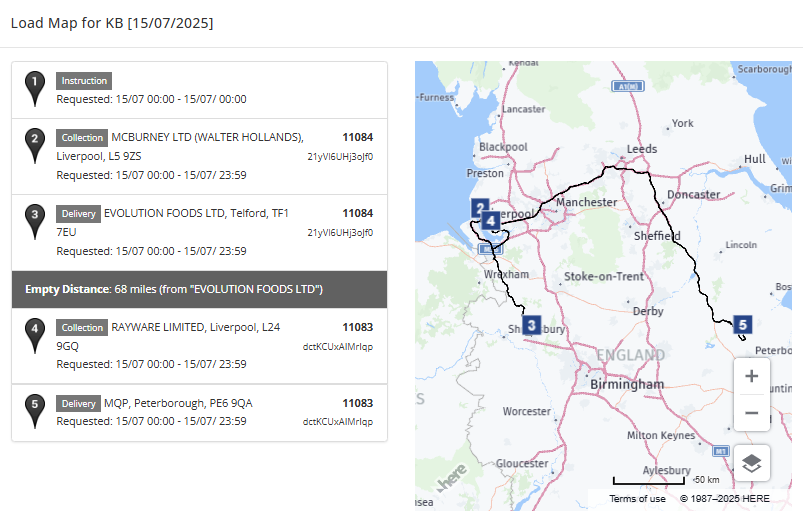
Task: Click order number 11083 on MQP row
Action: (x=357, y=403)
